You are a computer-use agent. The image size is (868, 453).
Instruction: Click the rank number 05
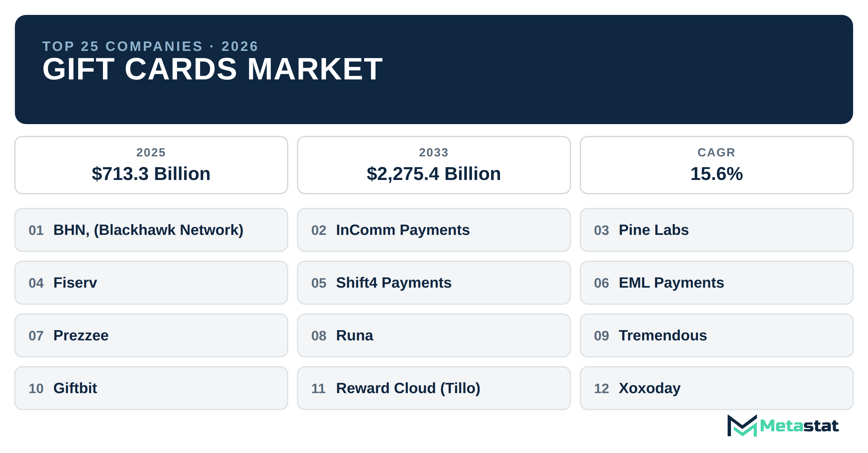point(319,283)
